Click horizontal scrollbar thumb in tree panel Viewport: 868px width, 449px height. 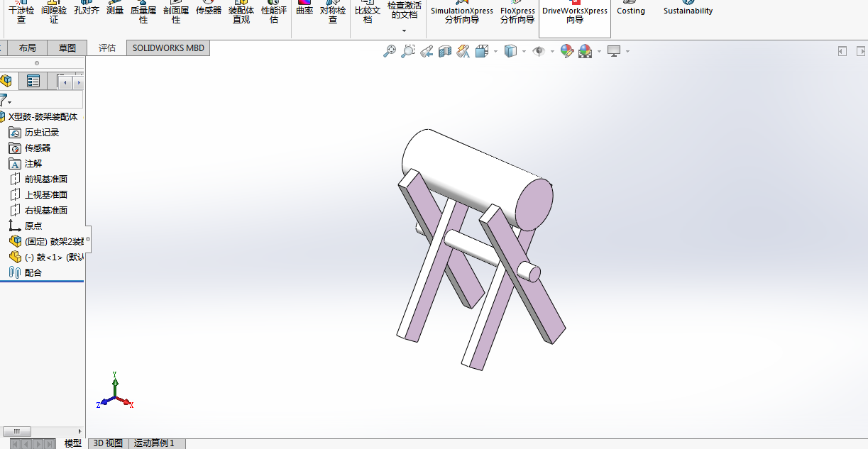(16, 431)
